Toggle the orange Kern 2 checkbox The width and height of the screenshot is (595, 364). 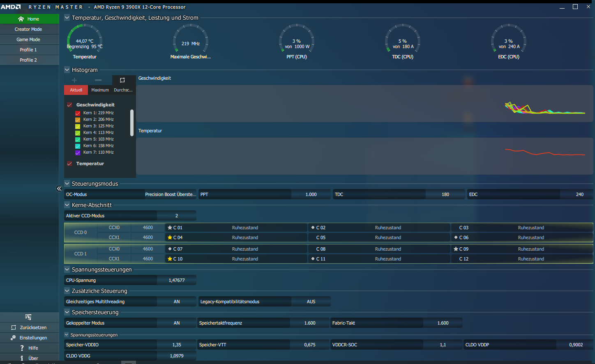coord(78,120)
